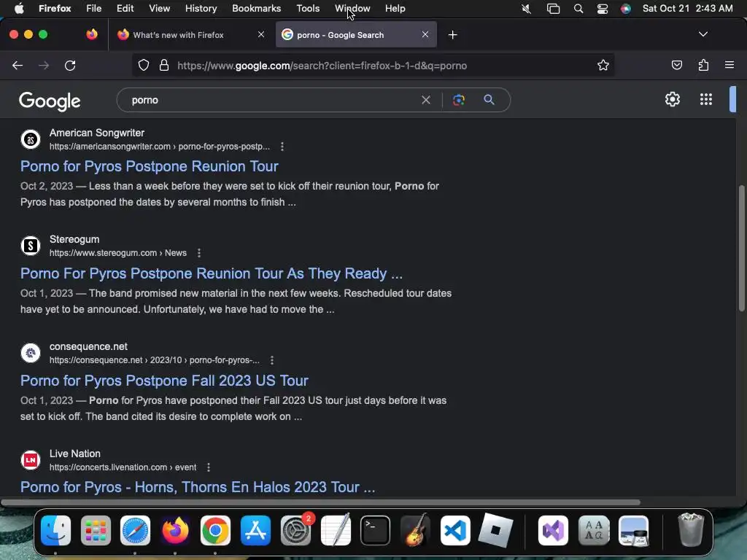
Task: Toggle the muted sound icon in the menu bar
Action: [527, 9]
